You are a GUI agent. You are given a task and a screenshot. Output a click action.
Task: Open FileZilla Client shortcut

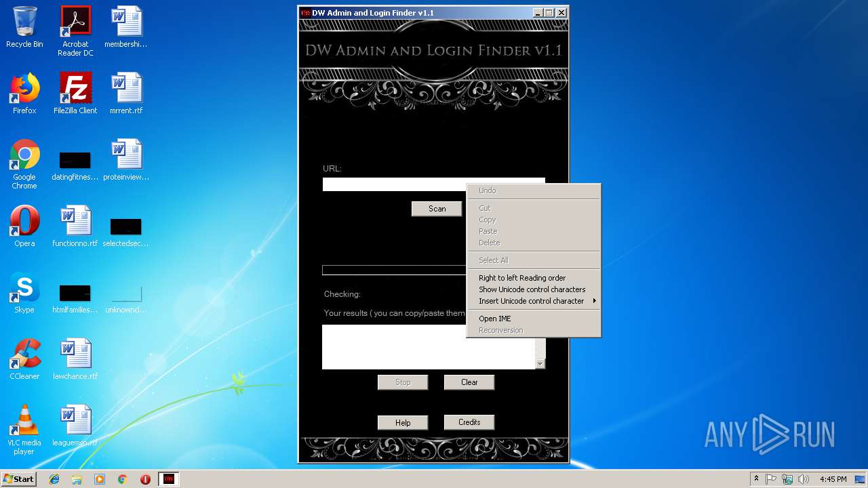coord(75,94)
